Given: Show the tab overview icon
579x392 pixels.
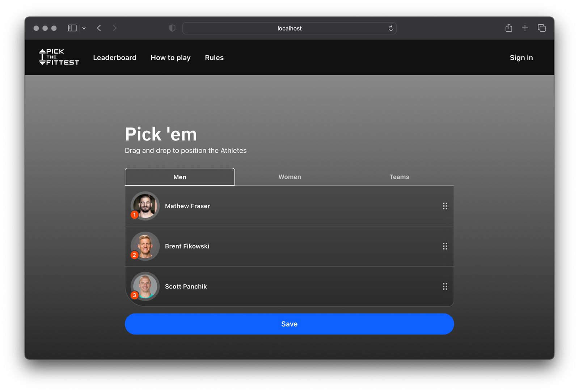Looking at the screenshot, I should (541, 28).
